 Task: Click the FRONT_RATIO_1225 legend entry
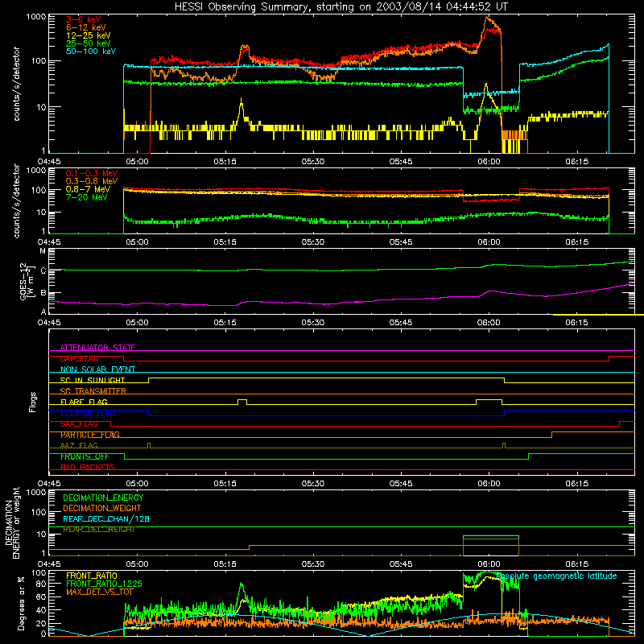[x=104, y=584]
